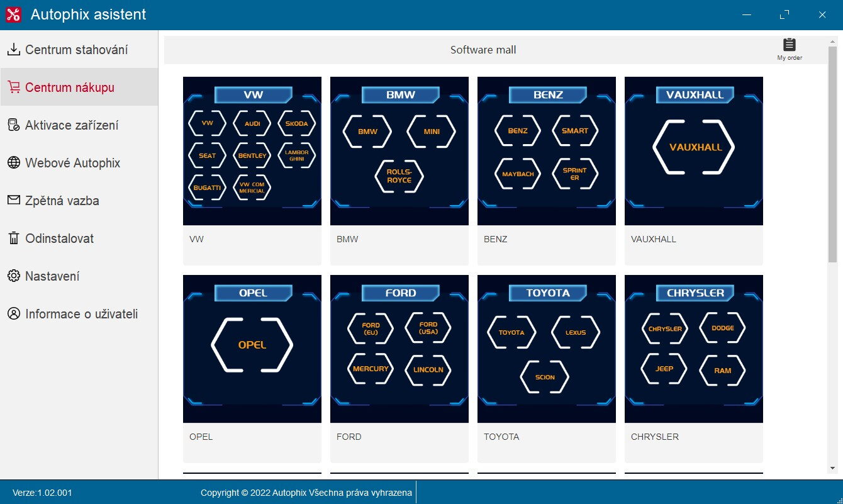Click the gear icon for Nastavení
Image resolution: width=843 pixels, height=504 pixels.
click(x=13, y=276)
